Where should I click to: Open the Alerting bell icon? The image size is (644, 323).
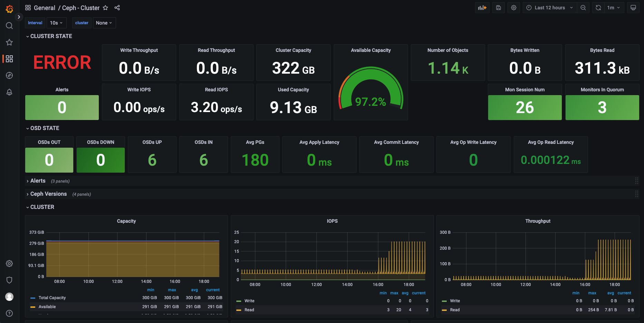click(9, 92)
